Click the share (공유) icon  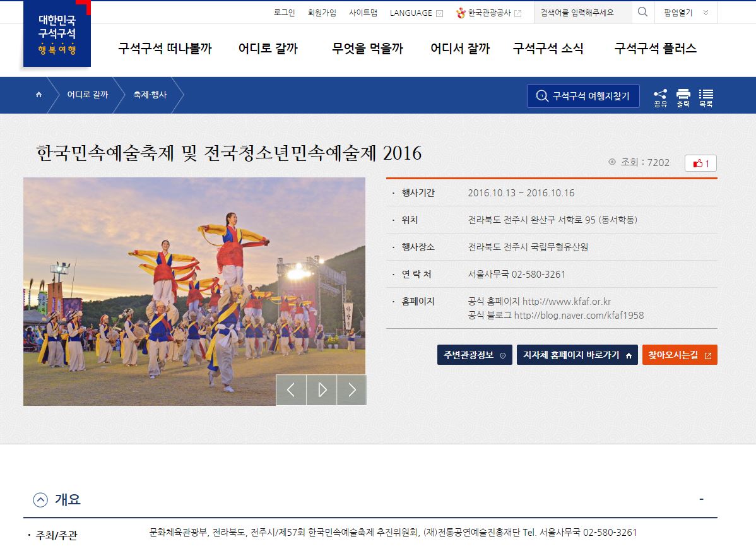coord(660,98)
